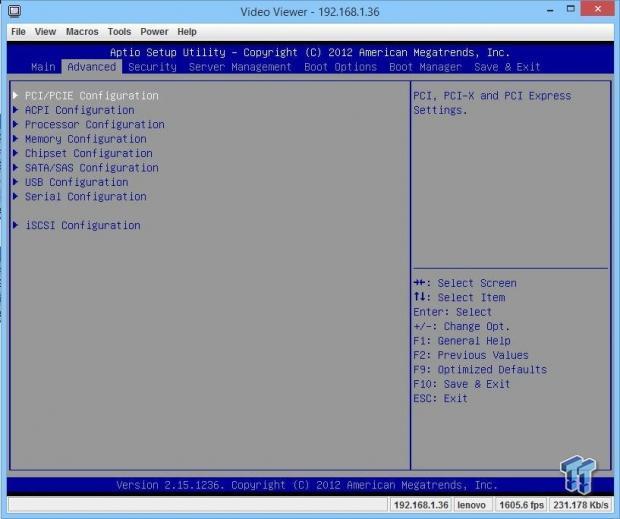Open the Help menu
620x519 pixels.
(x=187, y=32)
